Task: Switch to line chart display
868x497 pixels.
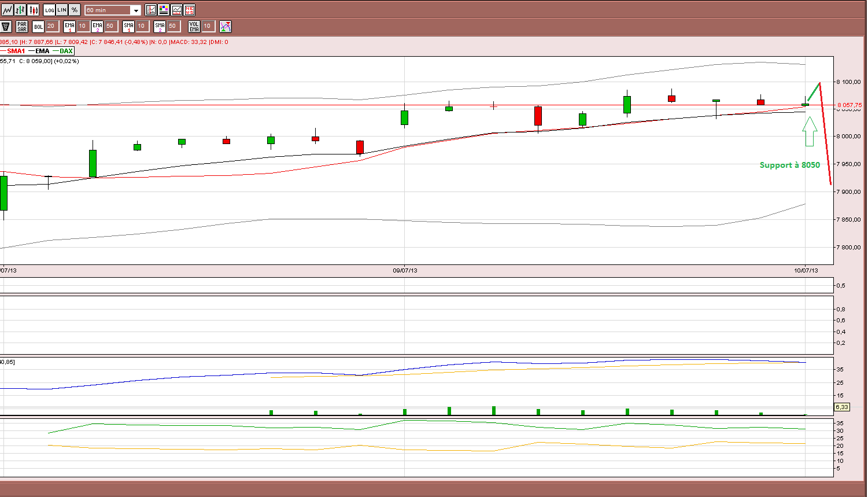Action: [x=7, y=10]
